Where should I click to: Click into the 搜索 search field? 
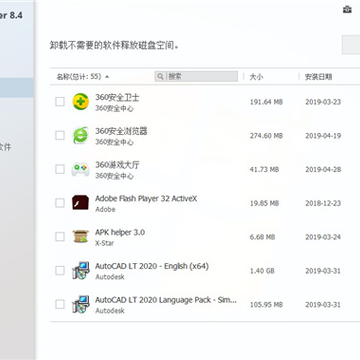coord(196,76)
